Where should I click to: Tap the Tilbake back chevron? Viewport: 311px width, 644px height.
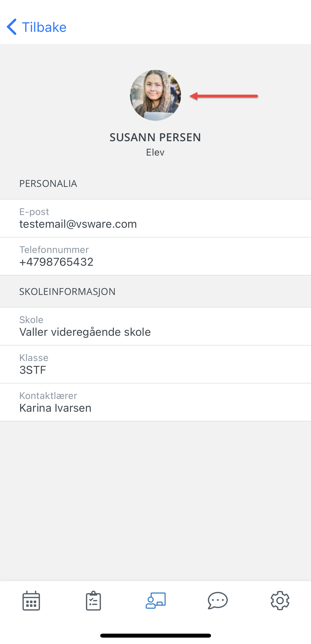pos(12,27)
